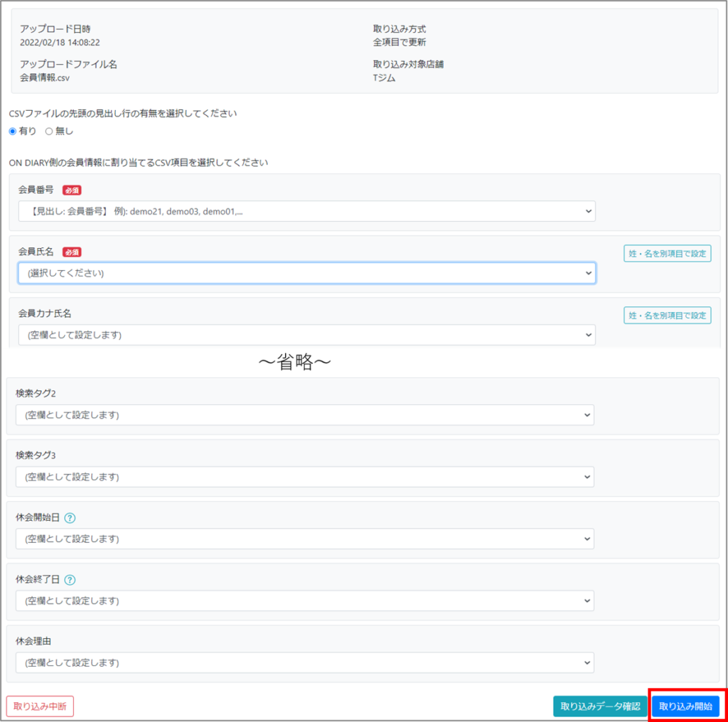The height and width of the screenshot is (722, 728).
Task: Click the 取り込みデータ確認 button
Action: click(600, 706)
